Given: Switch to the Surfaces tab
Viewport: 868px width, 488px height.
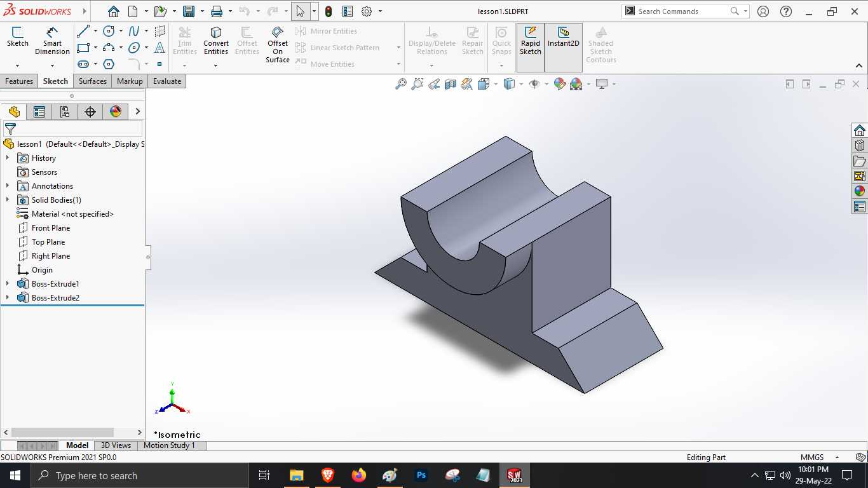Looking at the screenshot, I should (93, 81).
